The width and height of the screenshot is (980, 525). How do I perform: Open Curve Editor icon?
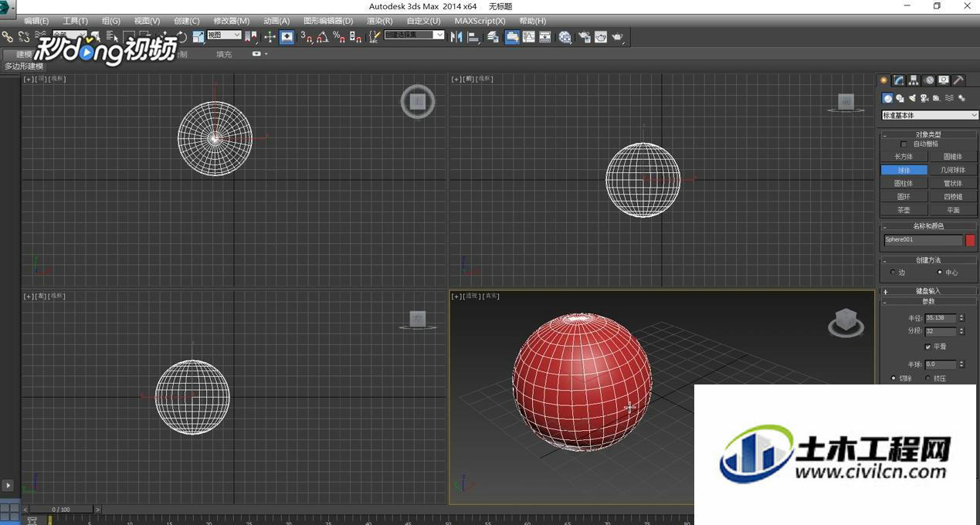tap(529, 36)
